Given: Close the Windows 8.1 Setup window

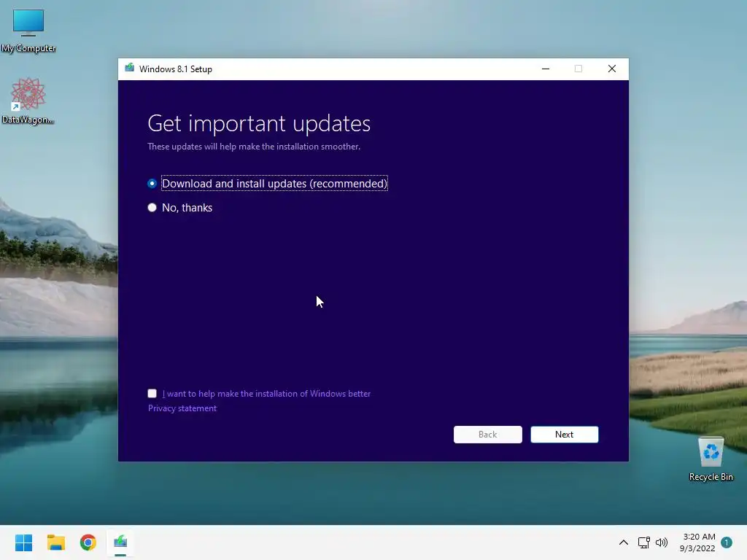Looking at the screenshot, I should pyautogui.click(x=612, y=69).
